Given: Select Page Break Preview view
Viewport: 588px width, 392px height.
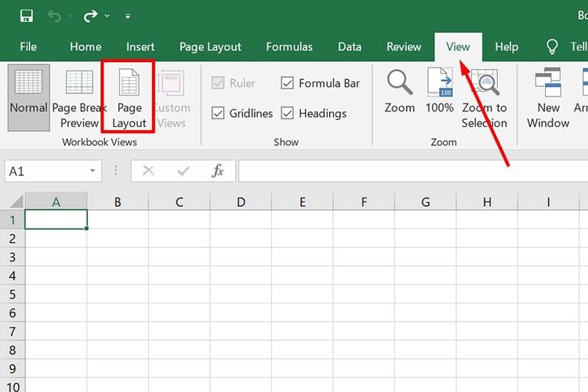Looking at the screenshot, I should (x=80, y=98).
